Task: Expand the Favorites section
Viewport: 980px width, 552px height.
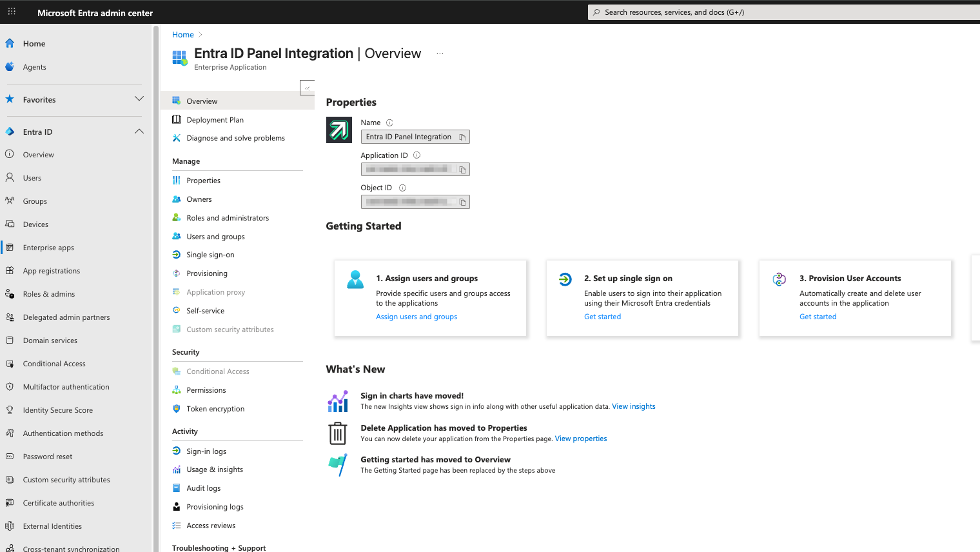Action: (x=139, y=99)
